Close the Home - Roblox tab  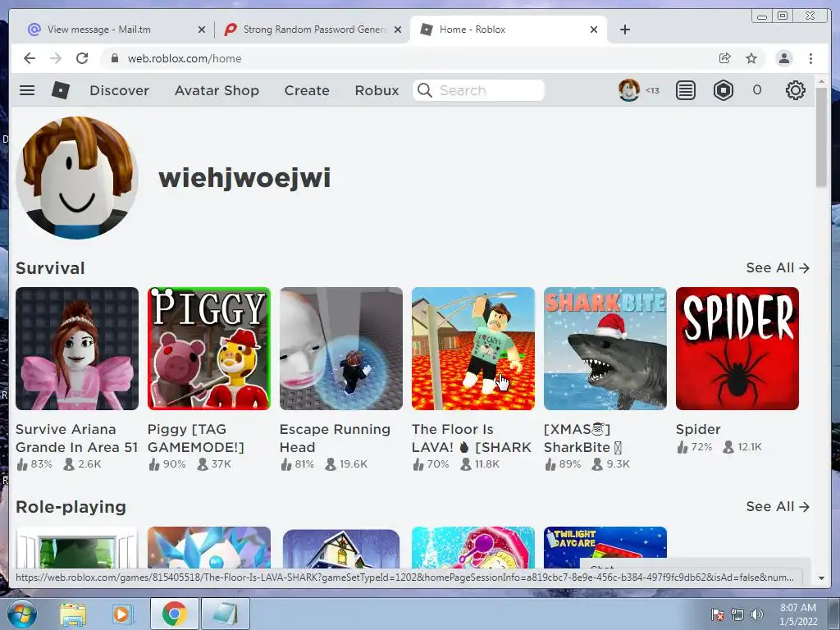tap(594, 30)
